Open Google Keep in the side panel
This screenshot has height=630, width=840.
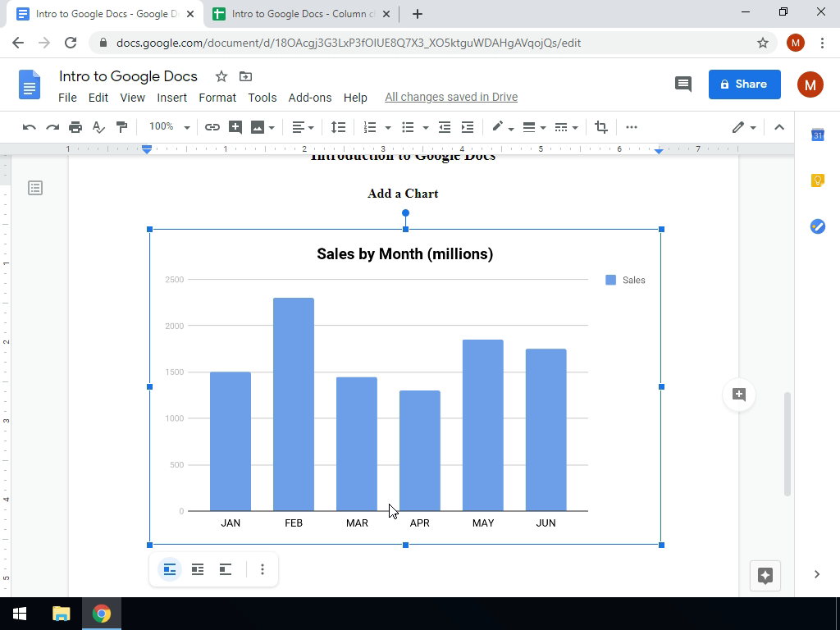click(817, 180)
